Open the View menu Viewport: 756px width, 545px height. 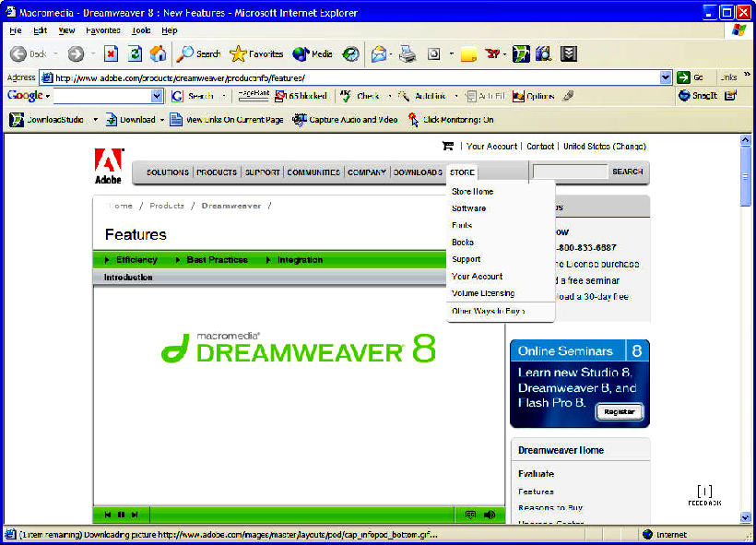pos(66,30)
